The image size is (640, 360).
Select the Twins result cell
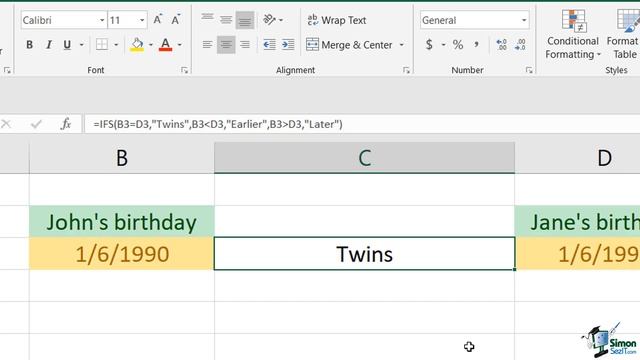pyautogui.click(x=364, y=254)
